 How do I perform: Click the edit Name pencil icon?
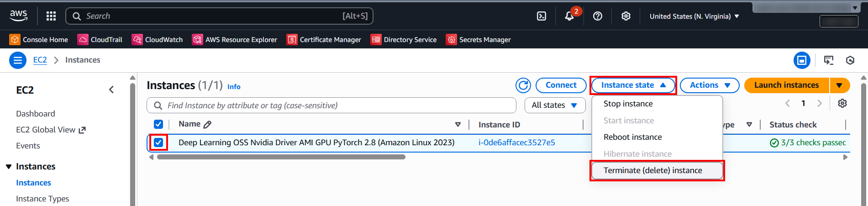207,125
